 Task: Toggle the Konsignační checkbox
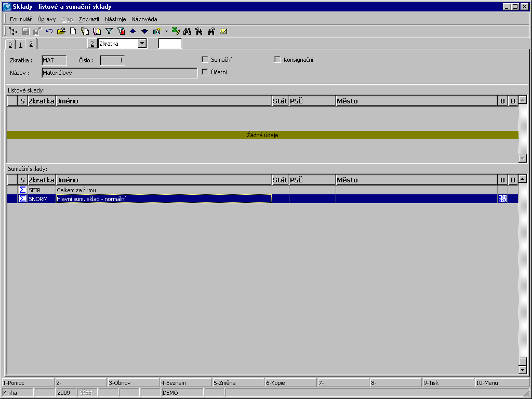[x=277, y=60]
